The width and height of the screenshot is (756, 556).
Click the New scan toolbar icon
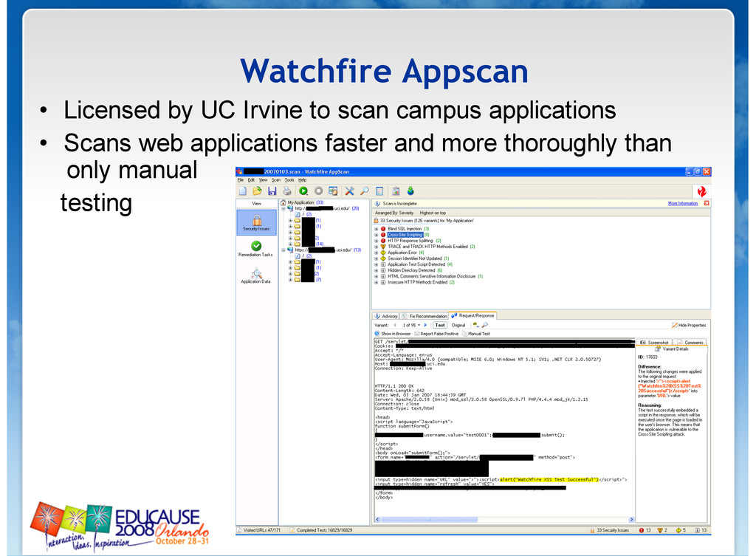coord(242,191)
